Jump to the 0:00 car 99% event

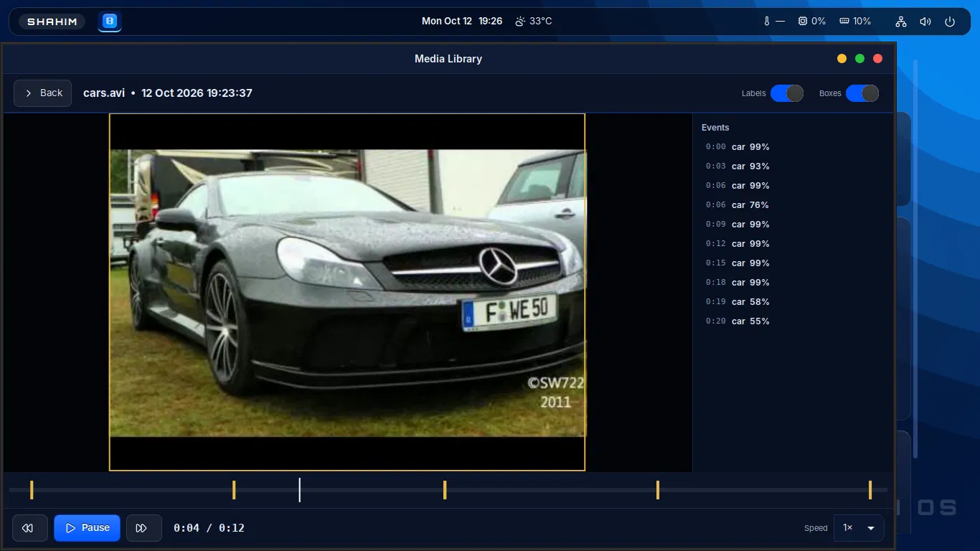click(x=738, y=147)
